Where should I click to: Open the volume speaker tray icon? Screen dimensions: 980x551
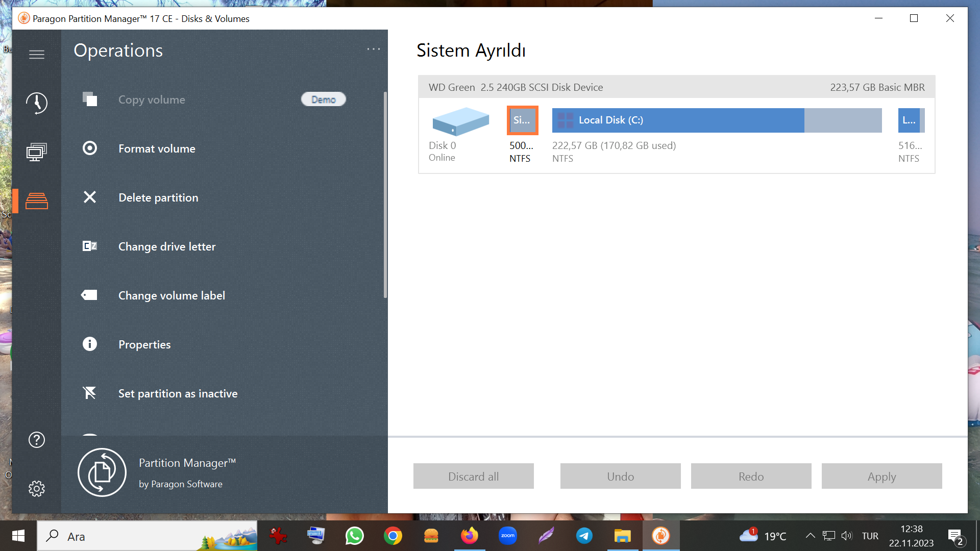(847, 536)
